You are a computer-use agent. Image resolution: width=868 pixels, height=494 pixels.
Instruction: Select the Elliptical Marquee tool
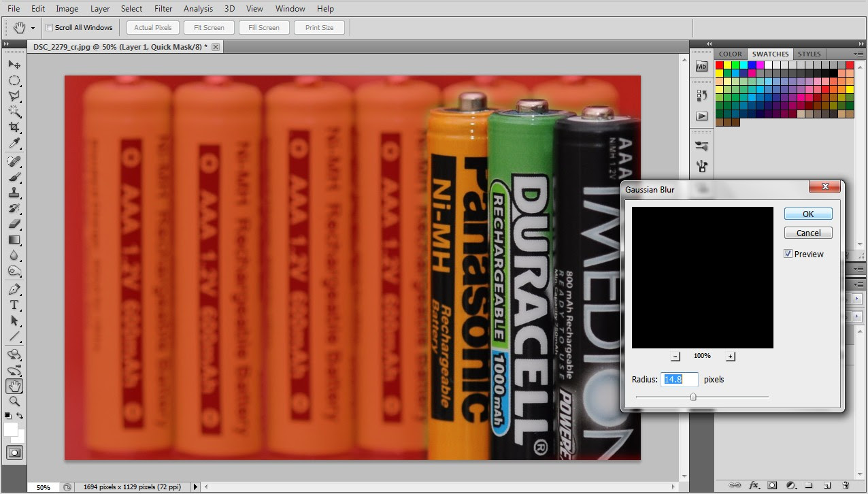[14, 80]
